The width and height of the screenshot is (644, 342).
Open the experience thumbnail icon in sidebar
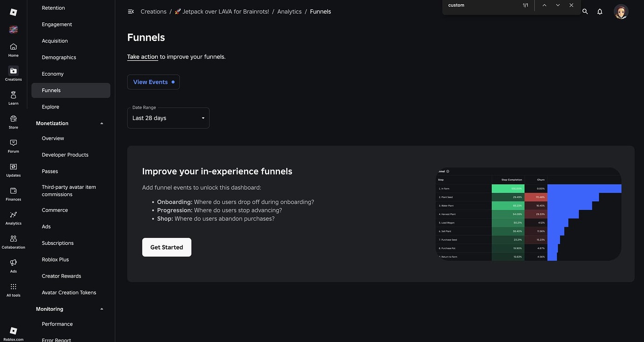point(14,29)
